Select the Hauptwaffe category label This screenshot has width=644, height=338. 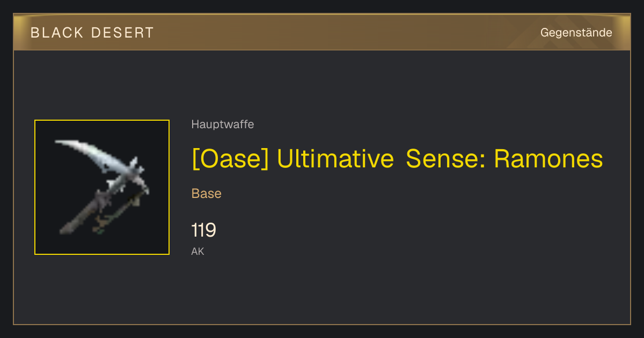click(x=223, y=124)
